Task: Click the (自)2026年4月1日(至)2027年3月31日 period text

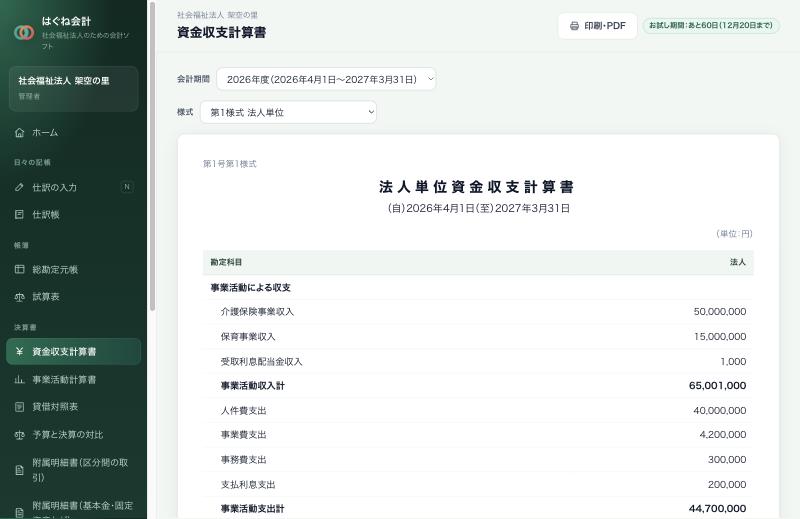Action: point(479,208)
